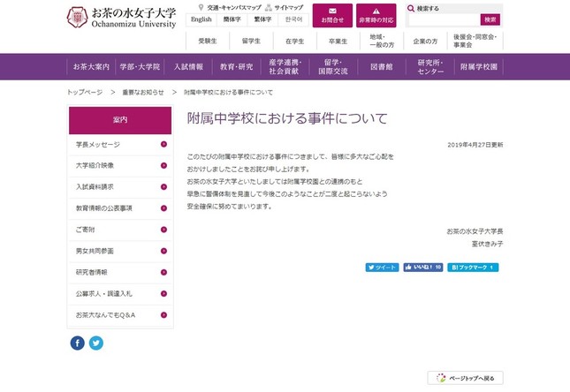570x392 pixels.
Task: Open the Twitter round icon in sidebar
Action: point(96,343)
